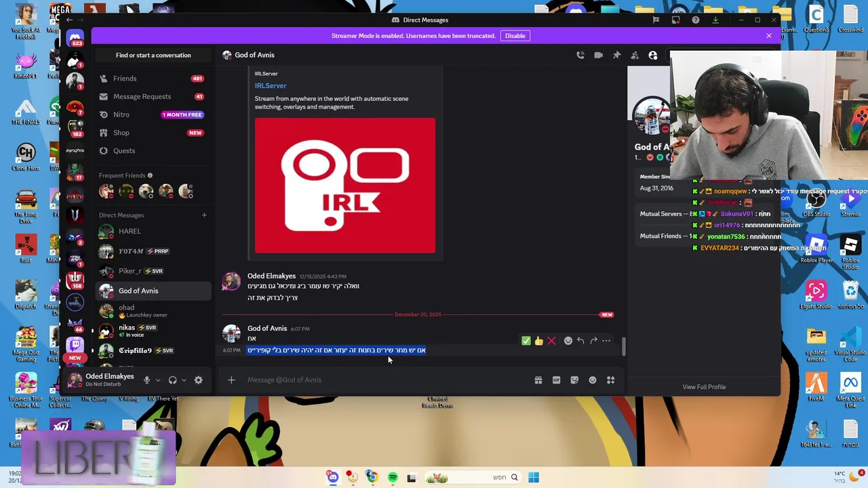Open GIF picker in chat bar
Screen dimensions: 868x488
click(x=556, y=380)
